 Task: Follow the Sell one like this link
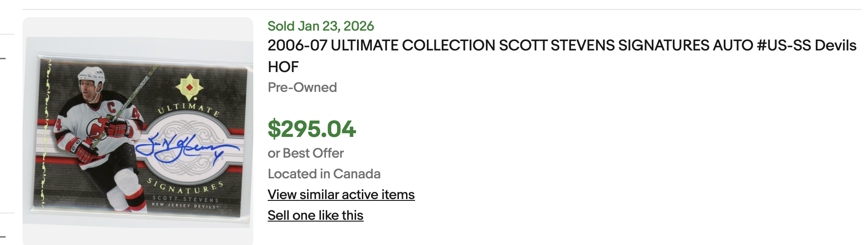[x=315, y=215]
